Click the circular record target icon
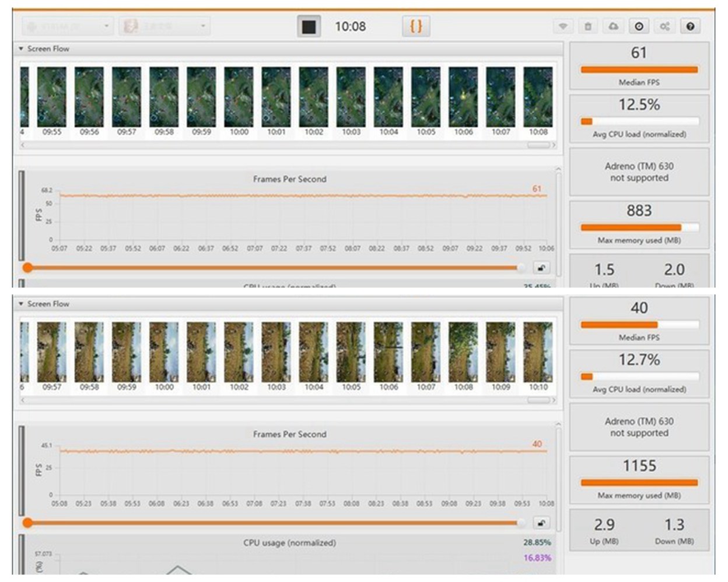 (639, 26)
